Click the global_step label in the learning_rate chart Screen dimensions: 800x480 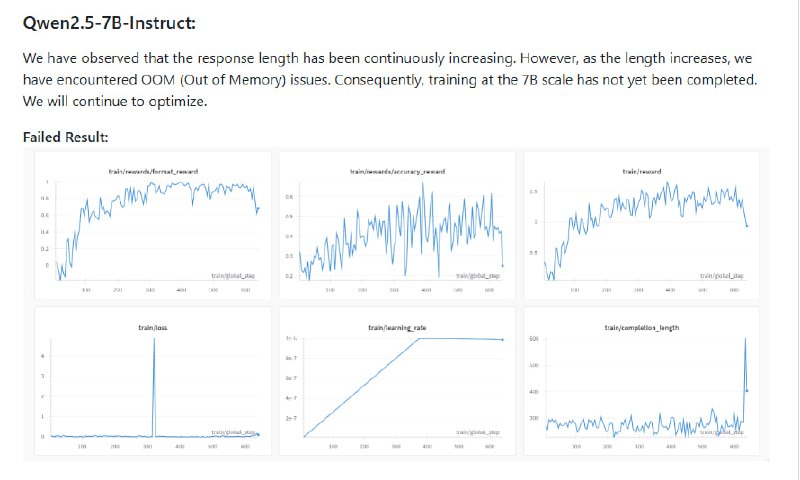tap(475, 432)
